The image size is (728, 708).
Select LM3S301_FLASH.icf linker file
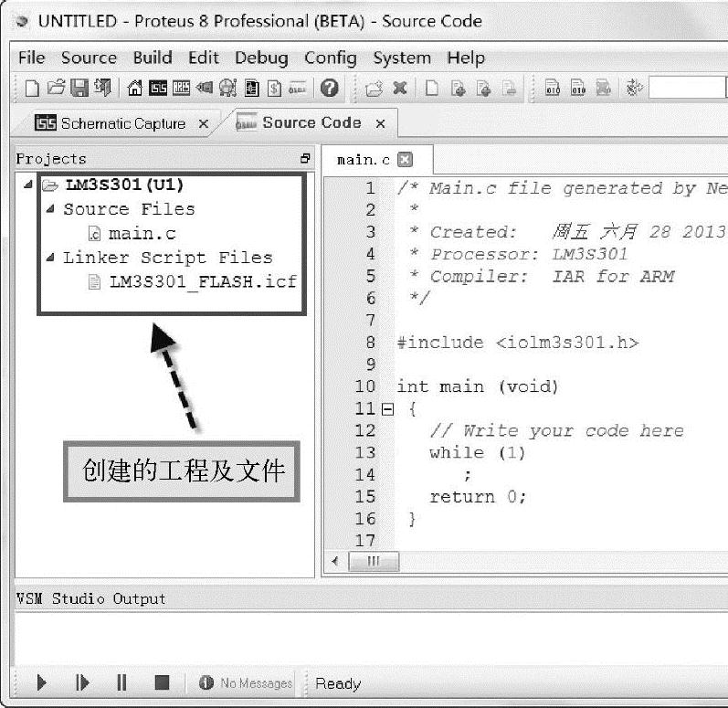coord(203,281)
